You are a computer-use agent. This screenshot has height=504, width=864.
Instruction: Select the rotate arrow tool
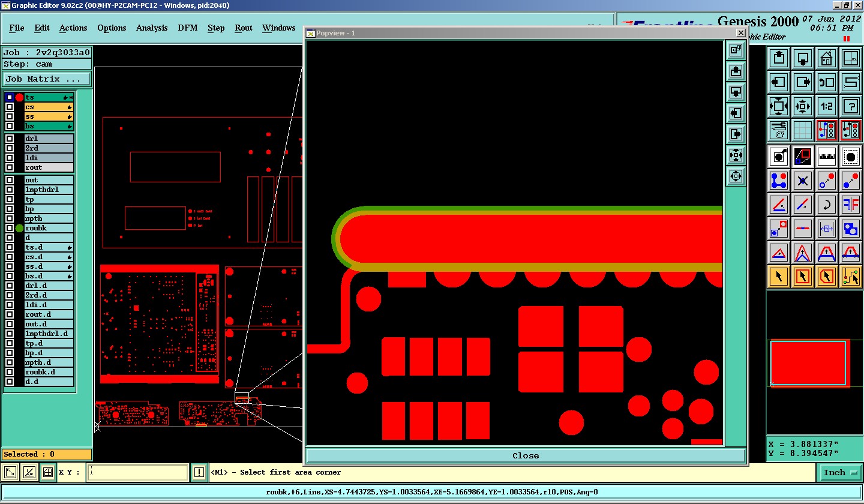pos(827,205)
